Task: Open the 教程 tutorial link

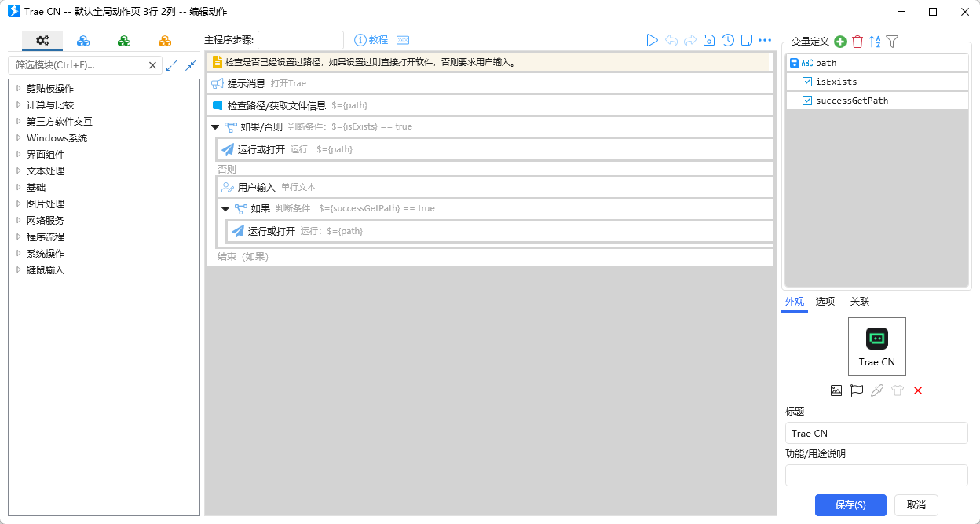Action: (x=371, y=40)
